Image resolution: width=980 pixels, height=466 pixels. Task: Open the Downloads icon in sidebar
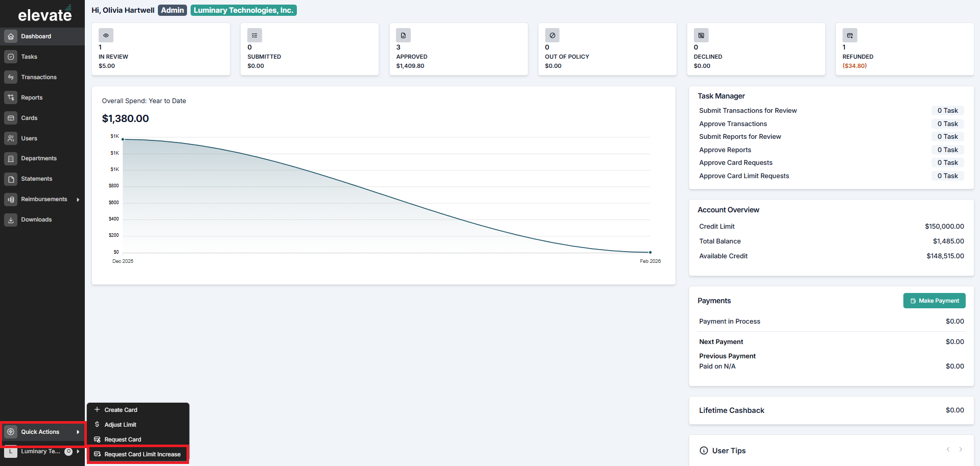11,220
